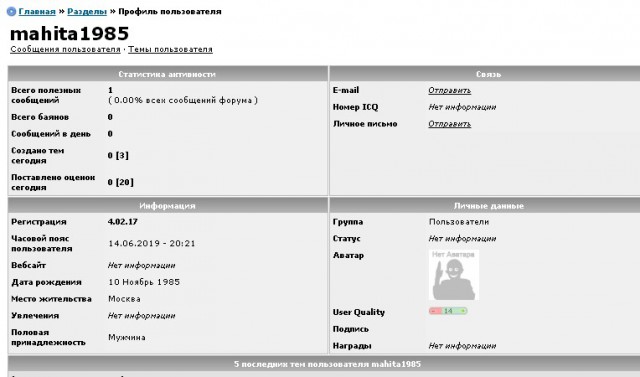The image size is (640, 377).
Task: Click the 0.00% всех сообщений форума text
Action: (x=183, y=100)
